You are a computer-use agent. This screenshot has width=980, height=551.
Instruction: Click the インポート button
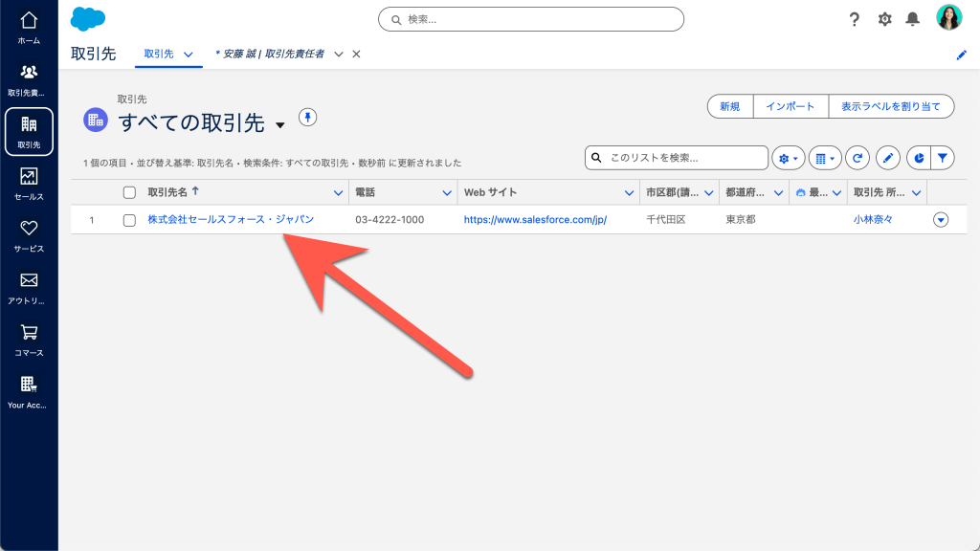[791, 106]
